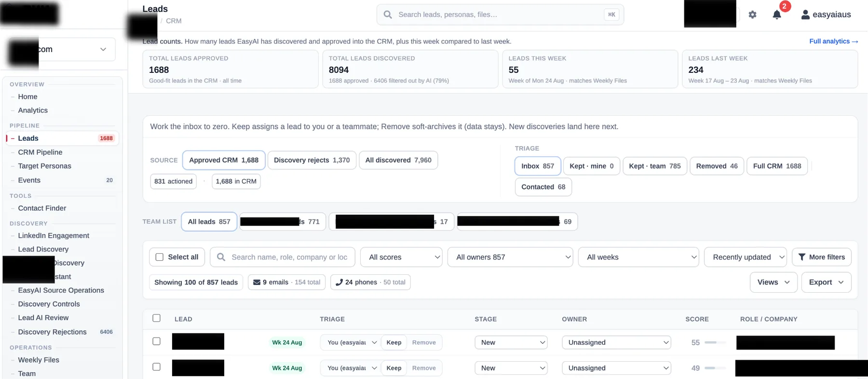
Task: Open the settings gear icon
Action: 752,14
